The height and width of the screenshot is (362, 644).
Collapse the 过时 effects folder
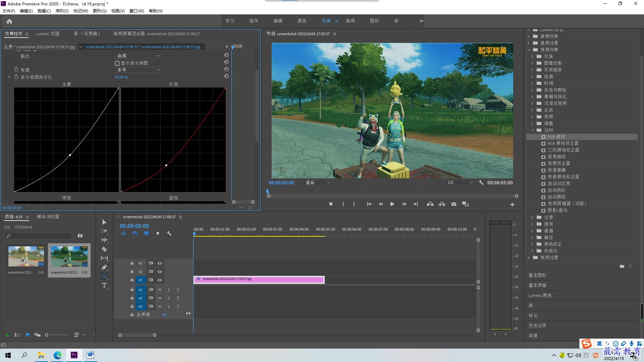pyautogui.click(x=533, y=130)
